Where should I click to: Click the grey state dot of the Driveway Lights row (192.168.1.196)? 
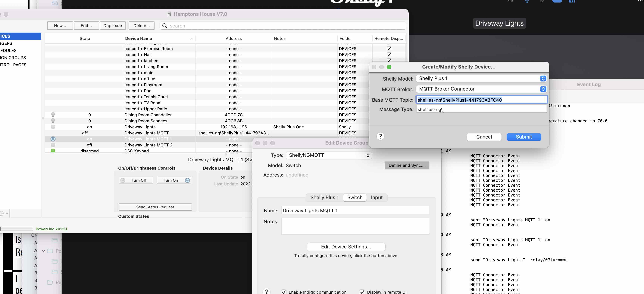click(x=53, y=127)
